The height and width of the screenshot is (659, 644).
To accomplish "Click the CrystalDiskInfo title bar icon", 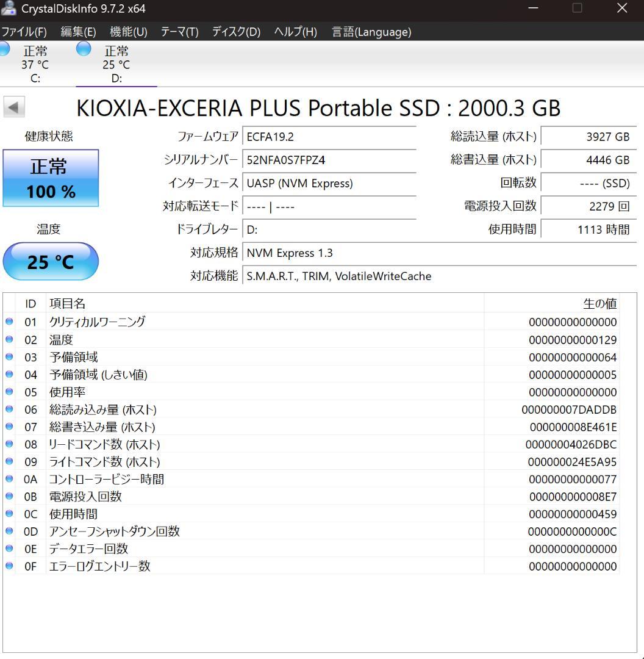I will click(9, 9).
